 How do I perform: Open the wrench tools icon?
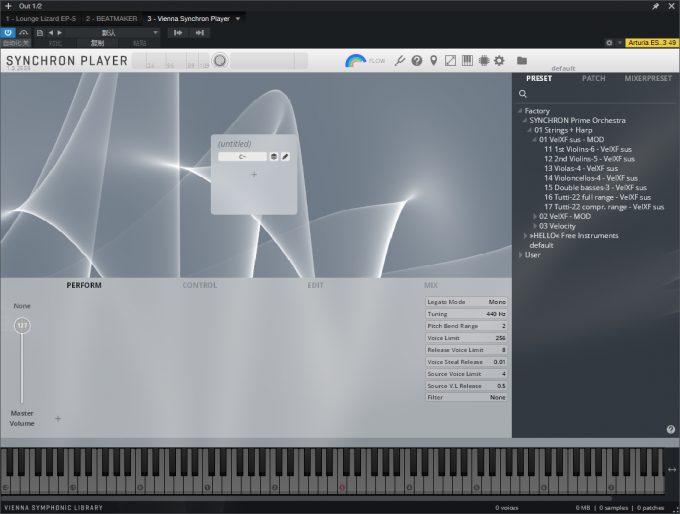click(400, 61)
